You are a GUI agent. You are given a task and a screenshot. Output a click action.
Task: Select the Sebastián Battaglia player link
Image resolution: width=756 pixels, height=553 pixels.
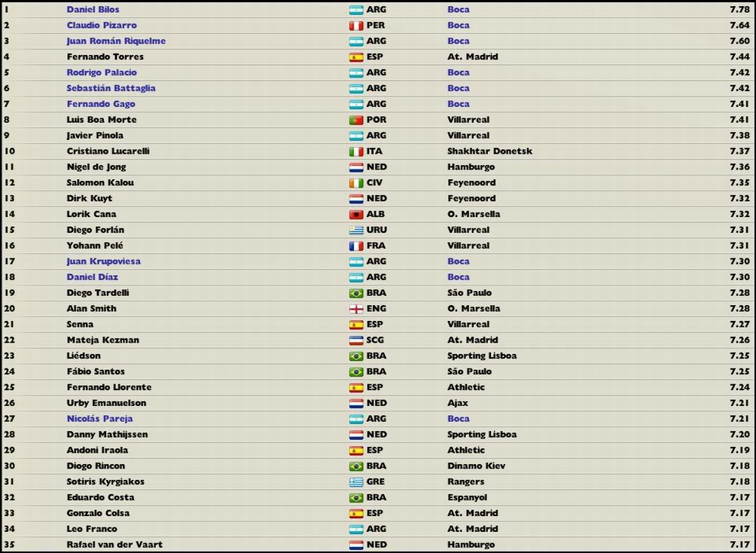[x=111, y=88]
